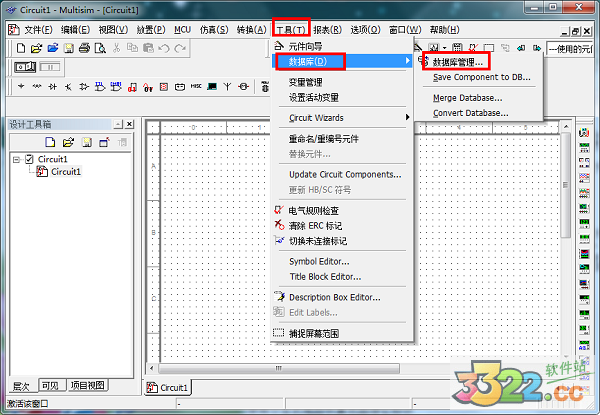Open Description Box Editor... entry
Image resolution: width=600 pixels, height=415 pixels.
point(343,298)
